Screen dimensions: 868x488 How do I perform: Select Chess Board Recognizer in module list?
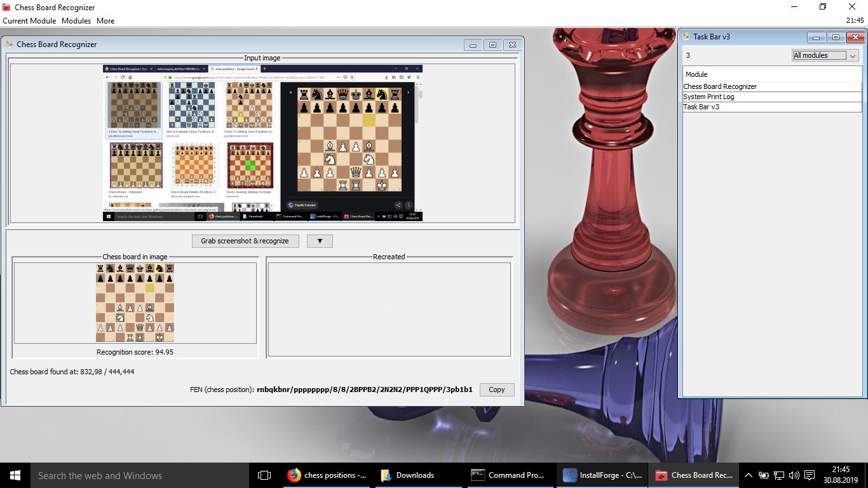[x=720, y=86]
